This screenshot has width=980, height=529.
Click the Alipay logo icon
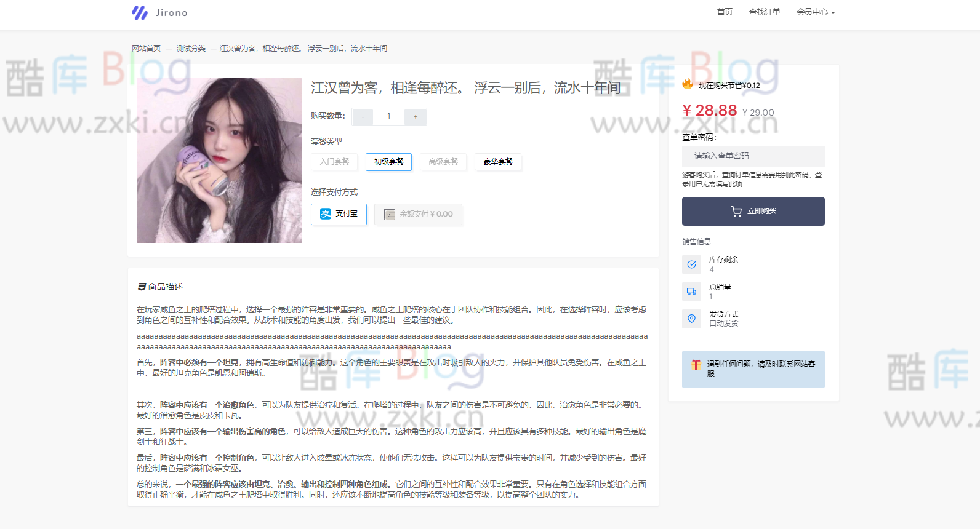click(326, 214)
